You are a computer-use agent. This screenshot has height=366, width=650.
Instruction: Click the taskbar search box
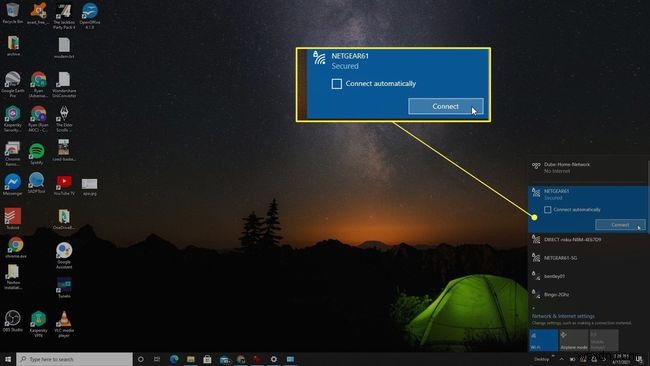75,359
